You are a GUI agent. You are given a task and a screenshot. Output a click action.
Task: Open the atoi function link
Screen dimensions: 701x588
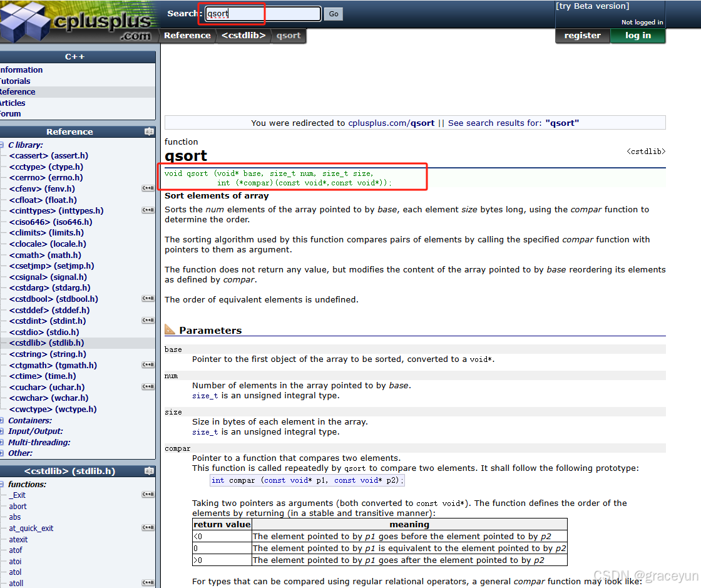(15, 561)
